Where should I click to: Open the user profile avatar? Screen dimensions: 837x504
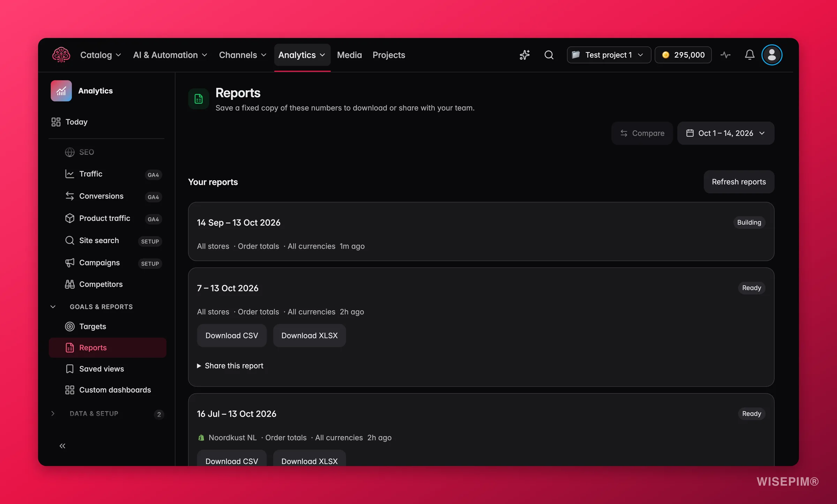772,55
